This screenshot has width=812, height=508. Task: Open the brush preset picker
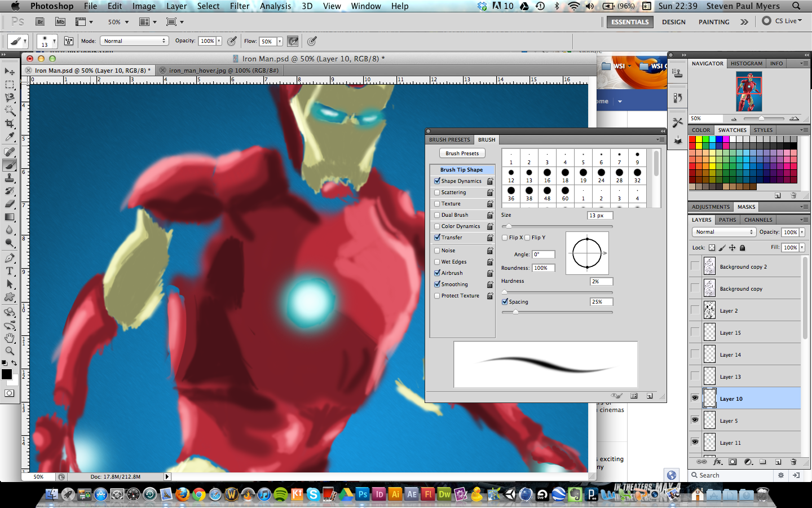47,41
